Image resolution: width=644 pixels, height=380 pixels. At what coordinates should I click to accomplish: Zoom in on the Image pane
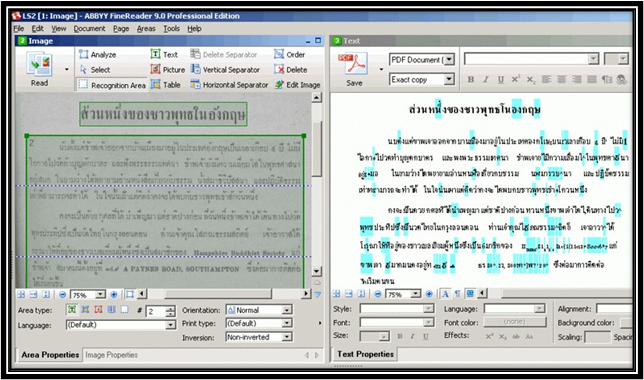114,294
